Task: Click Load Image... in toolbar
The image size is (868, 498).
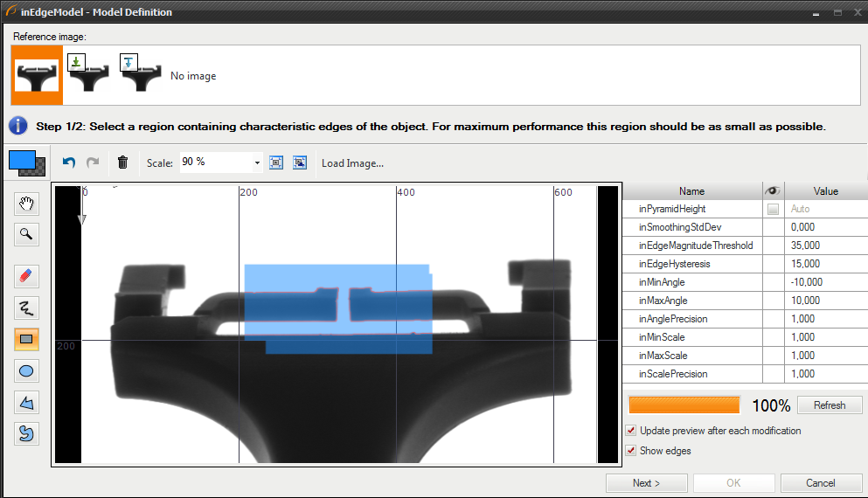Action: pos(352,163)
